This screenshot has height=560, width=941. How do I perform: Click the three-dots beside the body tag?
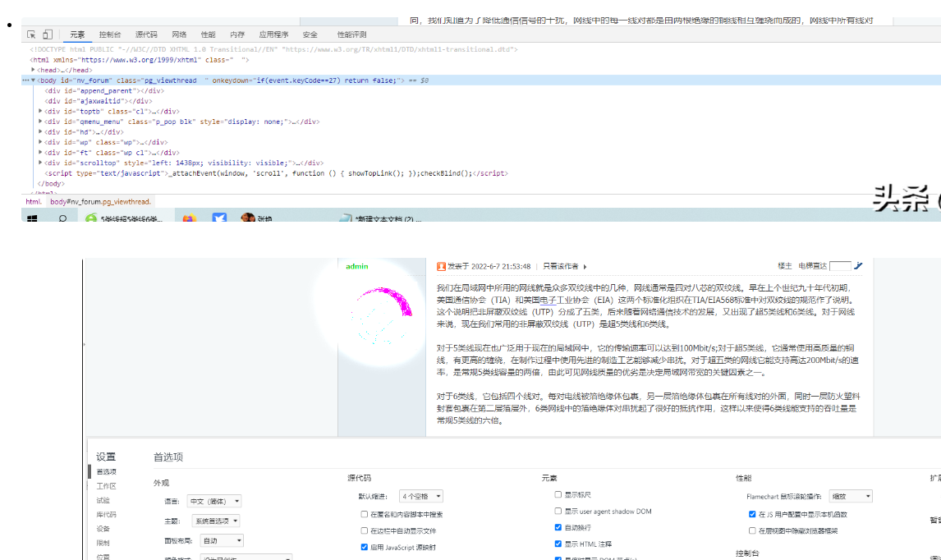click(25, 80)
